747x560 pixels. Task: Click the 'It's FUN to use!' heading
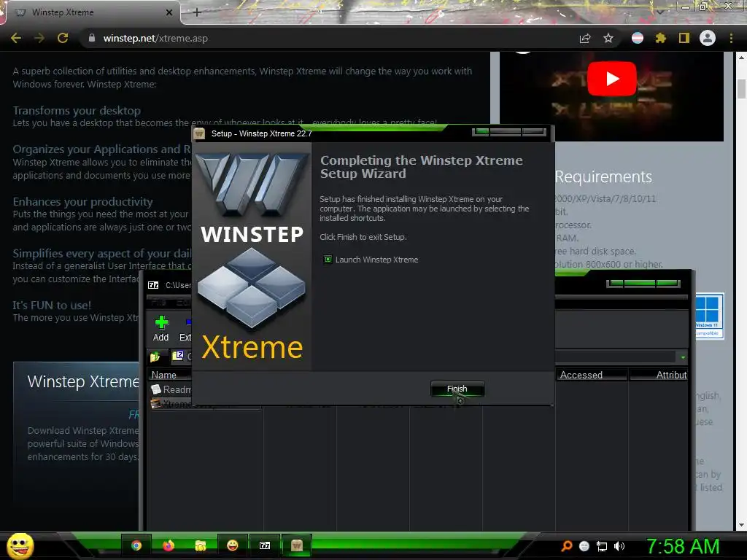tap(52, 306)
